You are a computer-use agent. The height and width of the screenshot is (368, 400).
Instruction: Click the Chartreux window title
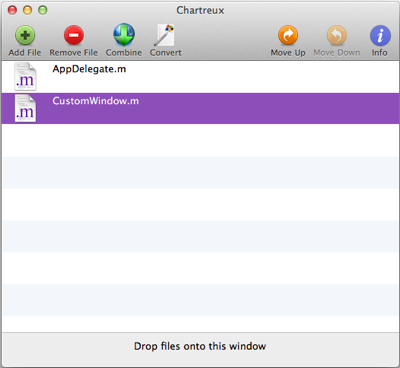point(200,10)
